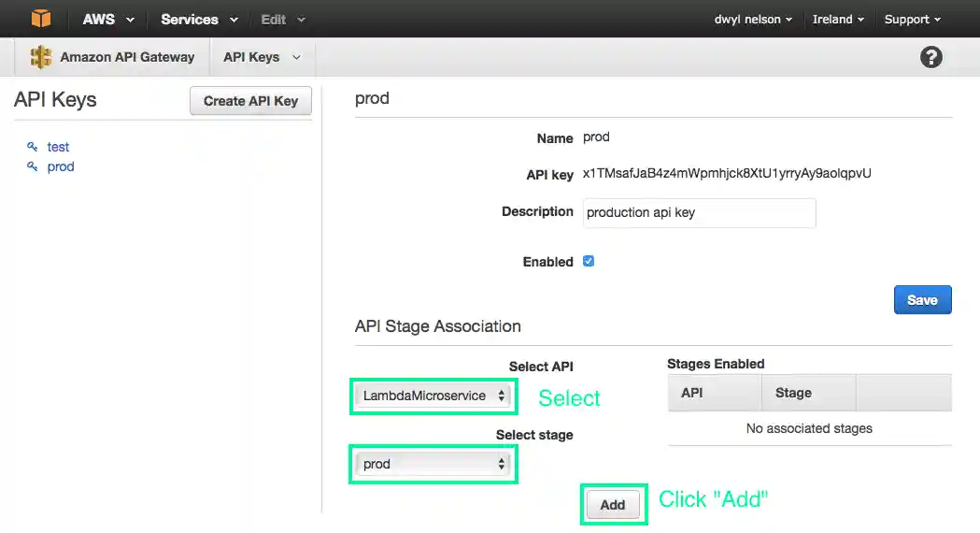The height and width of the screenshot is (533, 980).
Task: Open the help question mark icon
Action: (930, 57)
